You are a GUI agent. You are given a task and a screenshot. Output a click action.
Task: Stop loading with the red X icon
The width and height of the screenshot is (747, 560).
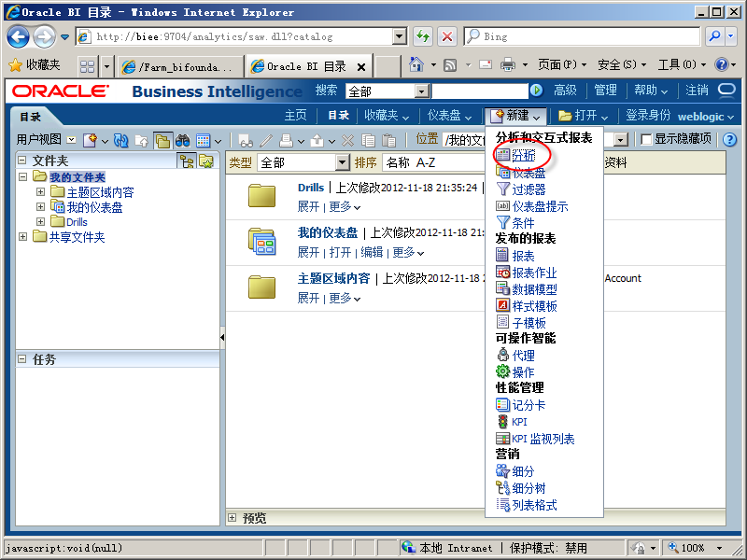pyautogui.click(x=447, y=36)
